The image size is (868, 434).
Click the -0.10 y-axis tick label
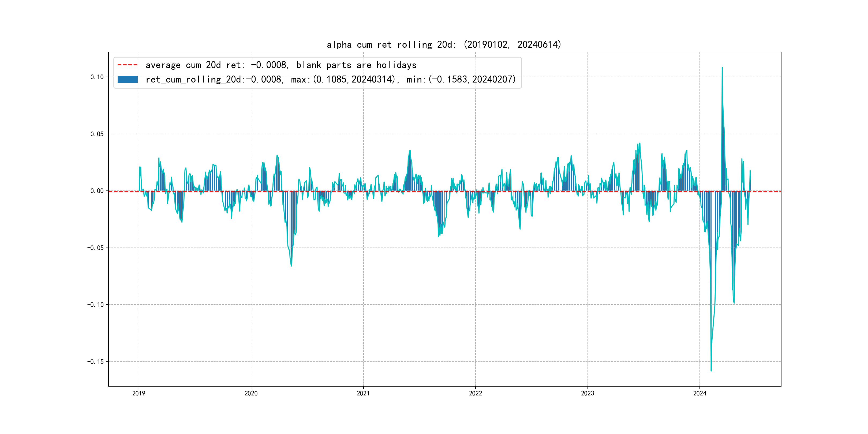coord(96,305)
